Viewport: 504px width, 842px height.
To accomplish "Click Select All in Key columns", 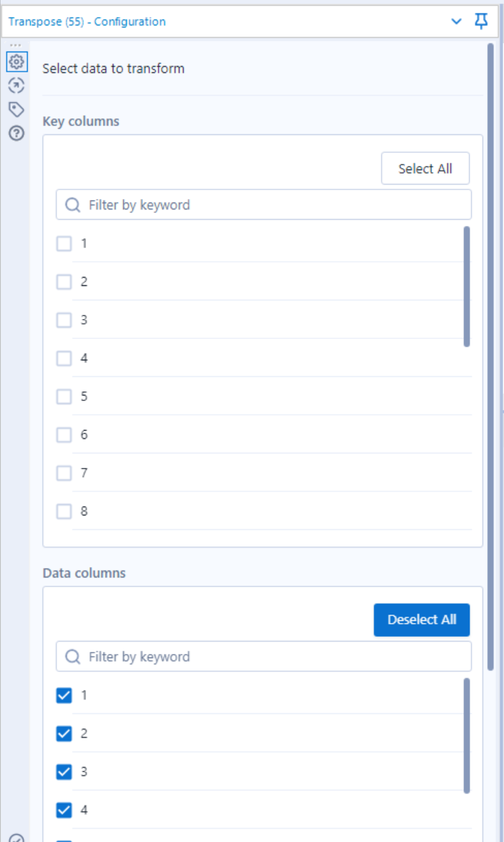I will 426,168.
